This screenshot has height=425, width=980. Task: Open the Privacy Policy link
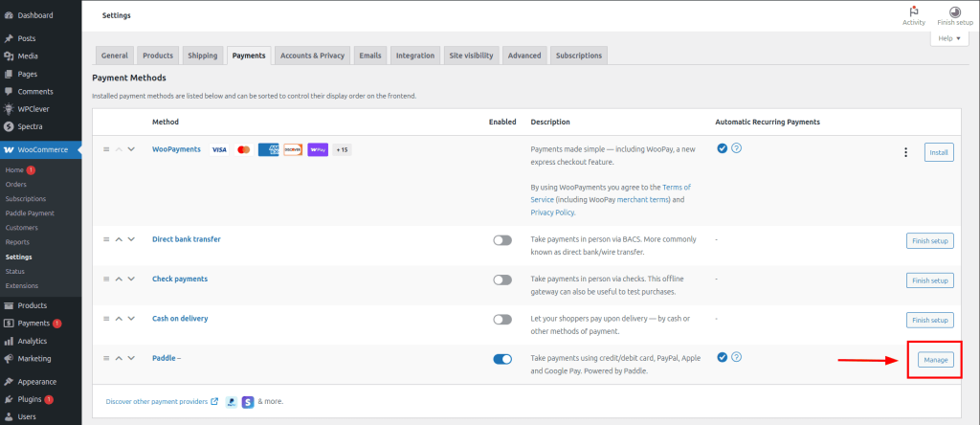552,212
